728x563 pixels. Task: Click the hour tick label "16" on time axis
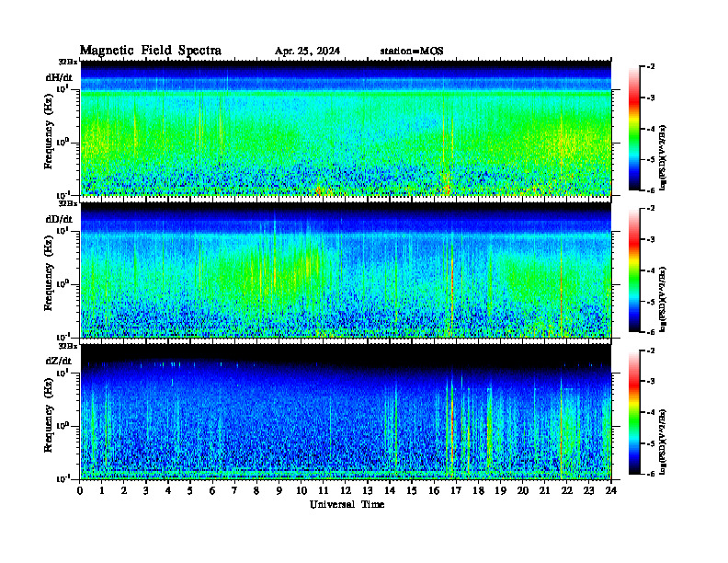tap(434, 491)
